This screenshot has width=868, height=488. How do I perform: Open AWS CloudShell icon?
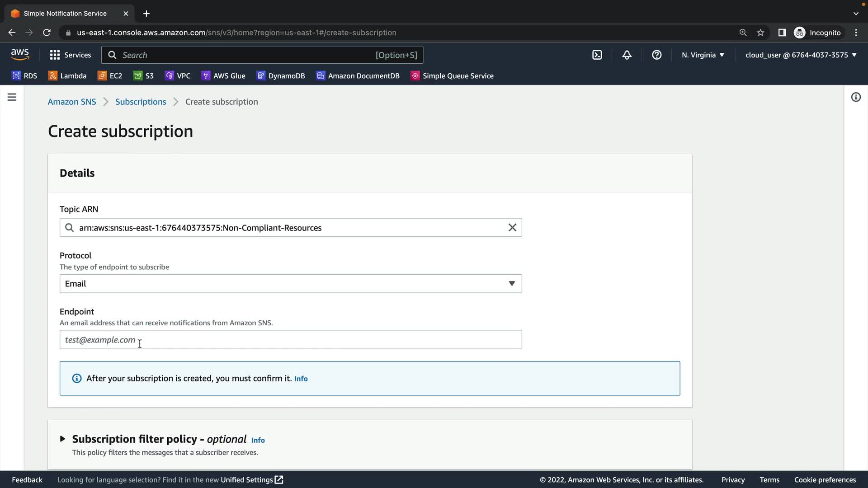coord(597,55)
